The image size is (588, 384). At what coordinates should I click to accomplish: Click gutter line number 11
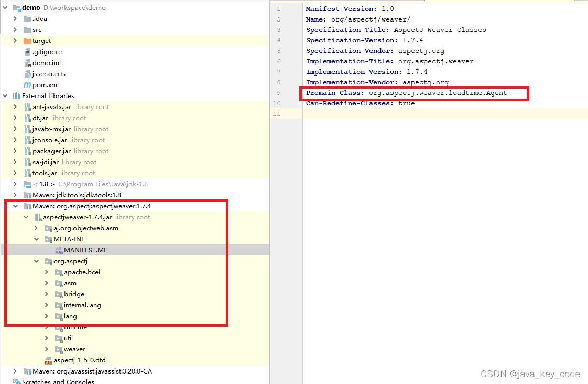pyautogui.click(x=277, y=114)
